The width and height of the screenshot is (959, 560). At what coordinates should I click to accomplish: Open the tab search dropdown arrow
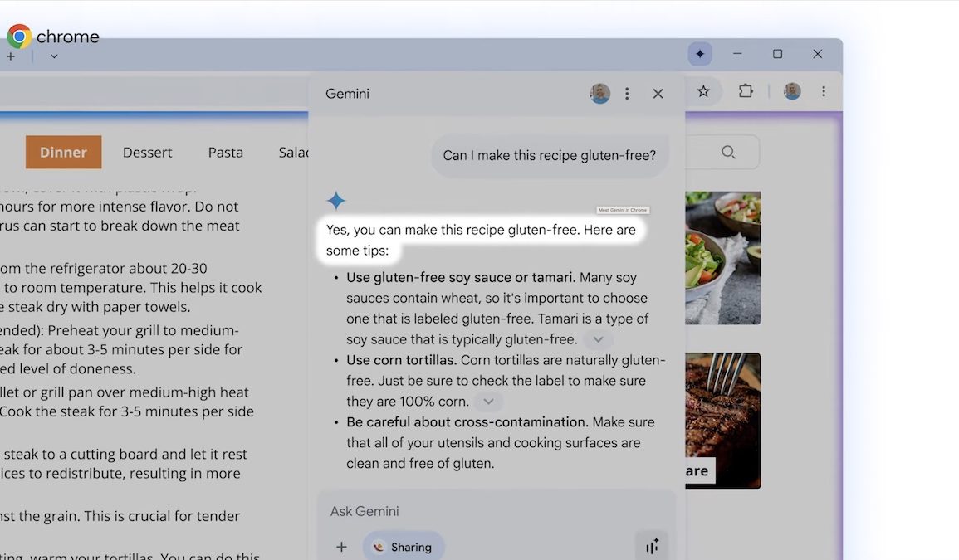pos(54,56)
